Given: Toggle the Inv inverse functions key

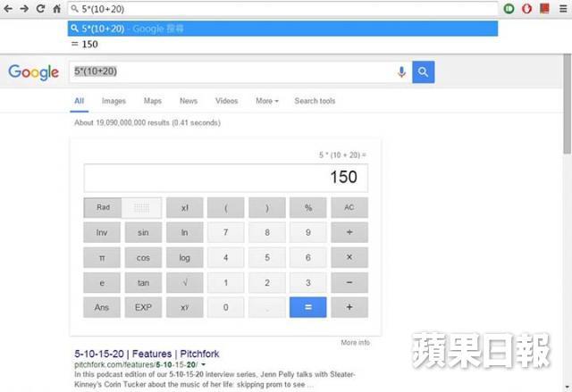Looking at the screenshot, I should point(102,232).
